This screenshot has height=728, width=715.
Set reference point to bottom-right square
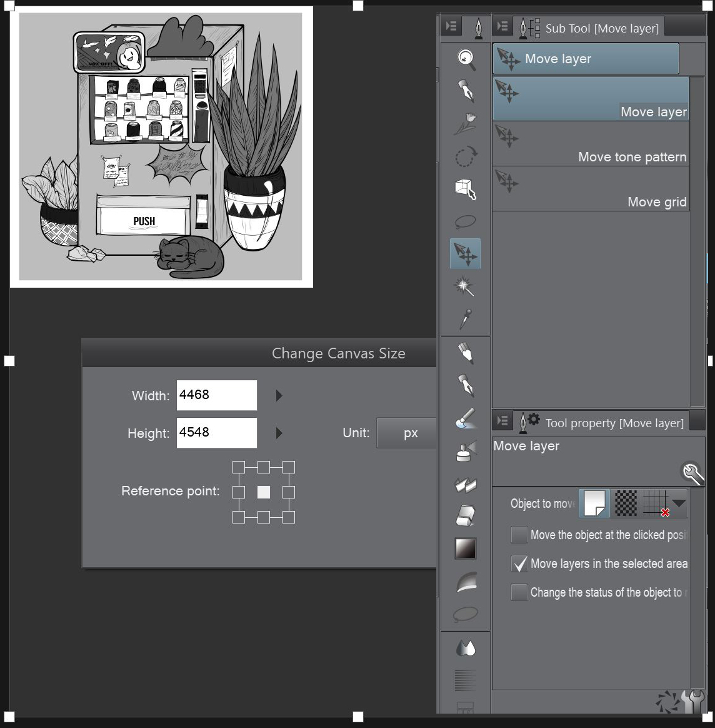click(x=289, y=517)
